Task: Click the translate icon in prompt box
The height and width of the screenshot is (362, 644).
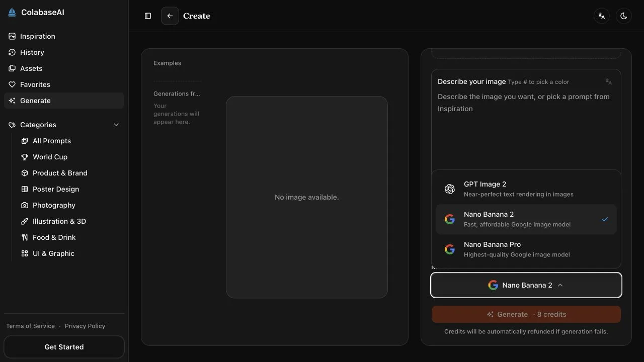Action: point(609,81)
